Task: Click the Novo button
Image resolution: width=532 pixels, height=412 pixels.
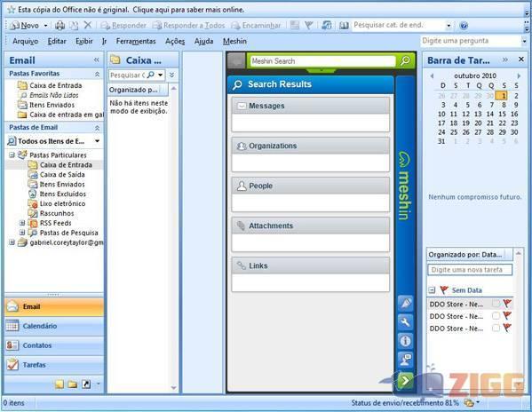Action: [x=26, y=26]
